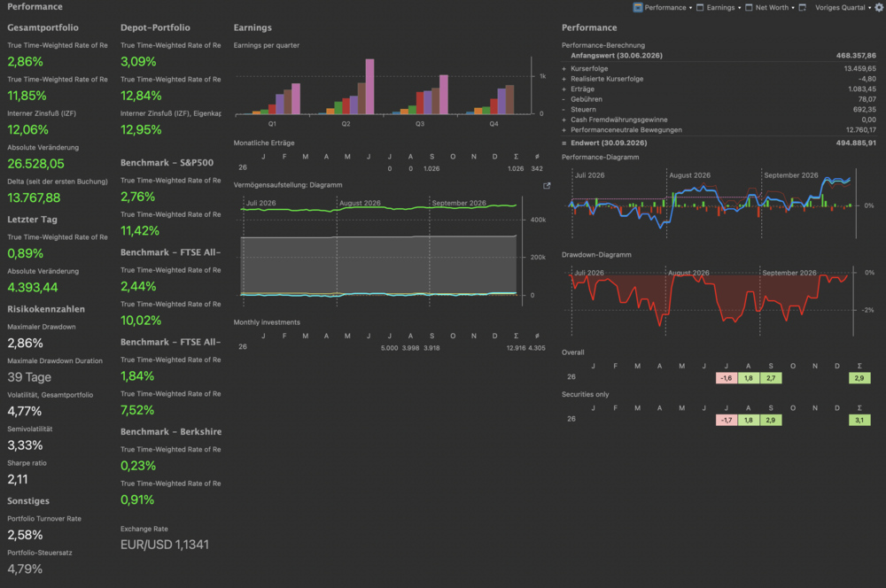Click the Earnings per quarter widget title
886x588 pixels.
267,45
